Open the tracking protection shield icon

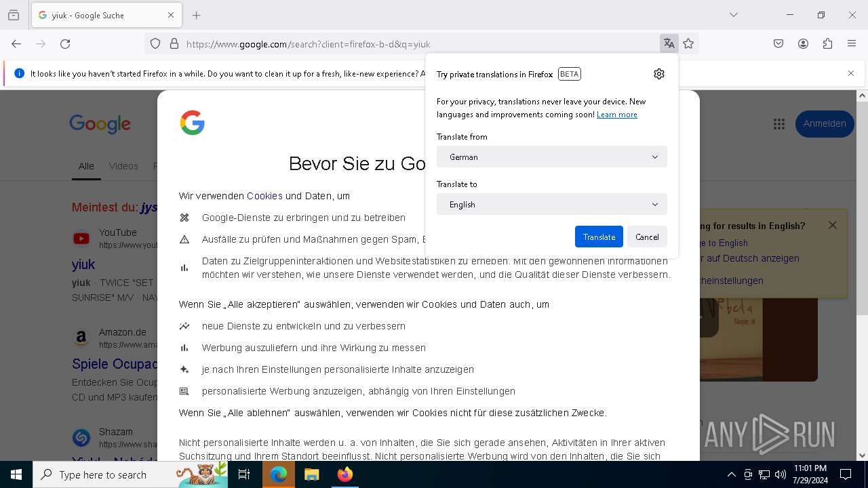[155, 43]
